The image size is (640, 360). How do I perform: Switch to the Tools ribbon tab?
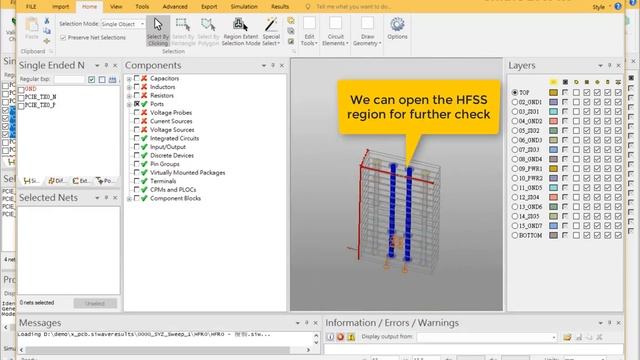[142, 7]
